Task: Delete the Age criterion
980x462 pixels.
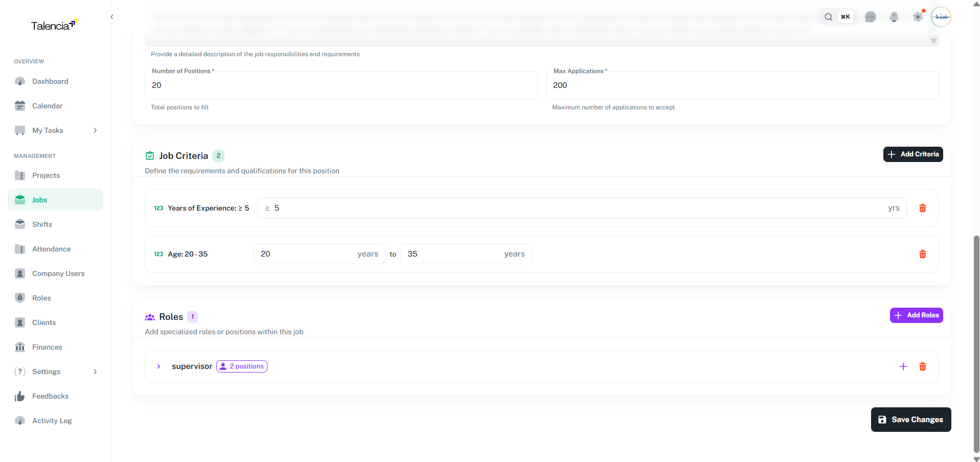Action: click(922, 254)
